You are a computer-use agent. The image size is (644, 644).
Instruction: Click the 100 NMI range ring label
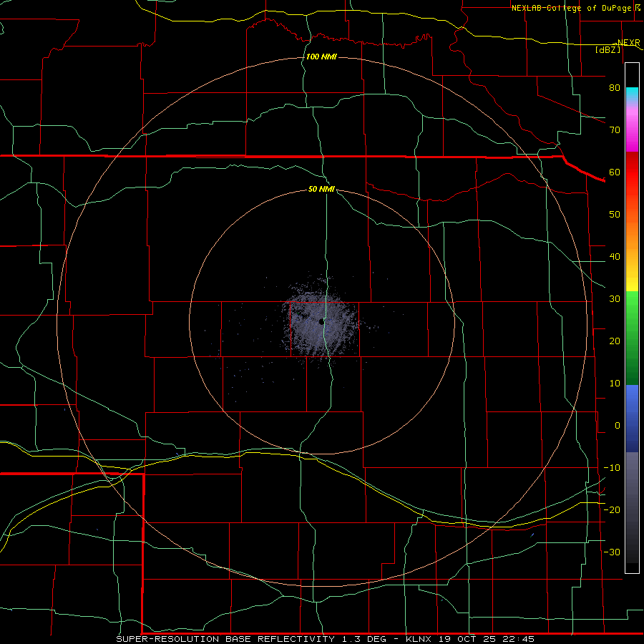click(x=321, y=57)
